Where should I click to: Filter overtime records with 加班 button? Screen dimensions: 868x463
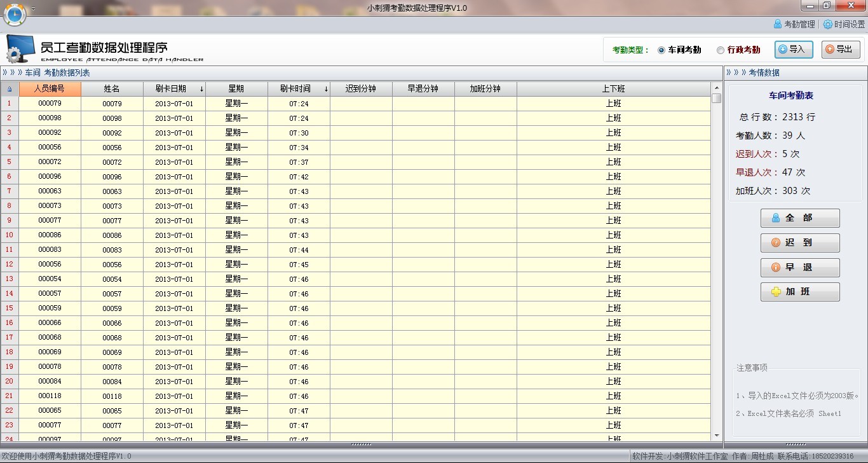click(799, 293)
